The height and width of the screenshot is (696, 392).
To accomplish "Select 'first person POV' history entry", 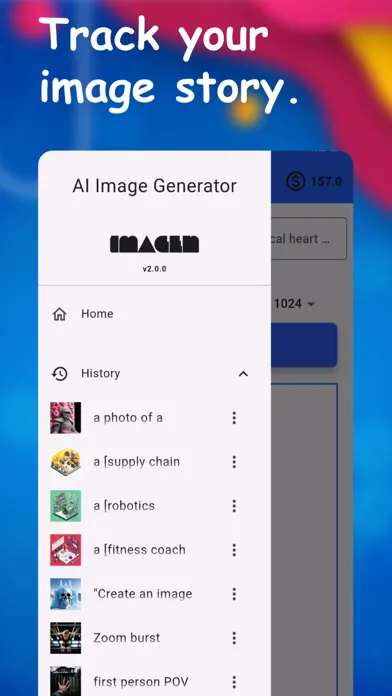I will click(141, 682).
